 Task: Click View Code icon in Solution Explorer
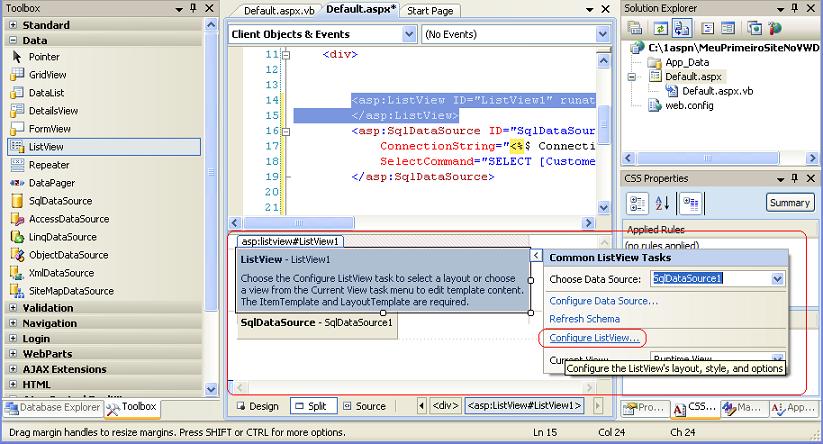(709, 28)
